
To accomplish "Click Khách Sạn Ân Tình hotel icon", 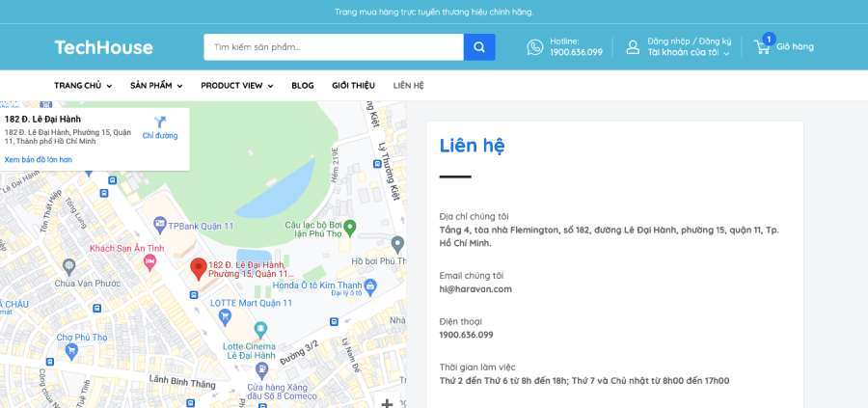I will pyautogui.click(x=149, y=263).
